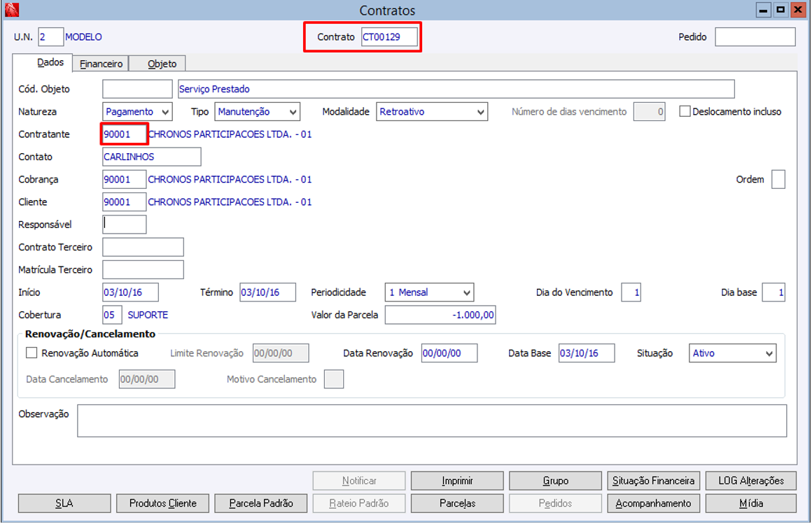
Task: Focus the Responsável input field
Action: click(125, 224)
